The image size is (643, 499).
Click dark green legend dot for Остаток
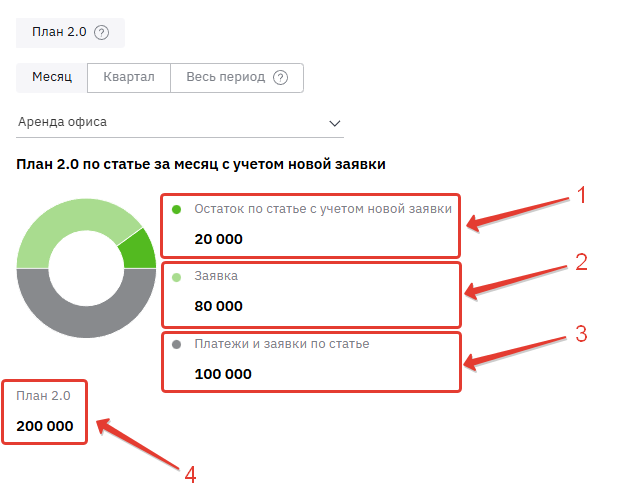coord(177,210)
